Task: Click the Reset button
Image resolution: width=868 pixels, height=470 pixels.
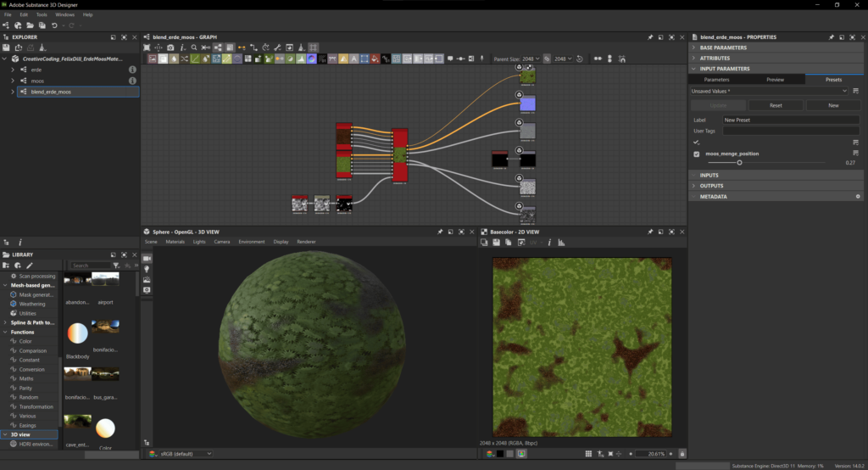Action: point(775,105)
